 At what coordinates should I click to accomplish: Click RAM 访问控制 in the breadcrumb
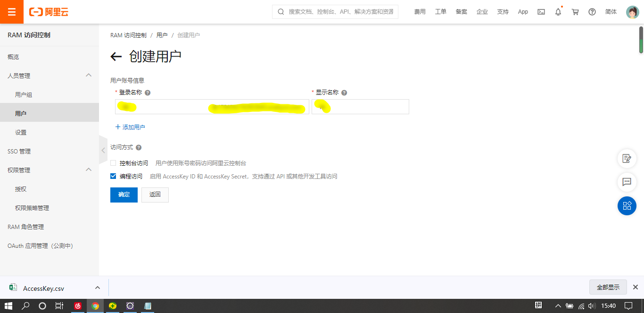128,35
